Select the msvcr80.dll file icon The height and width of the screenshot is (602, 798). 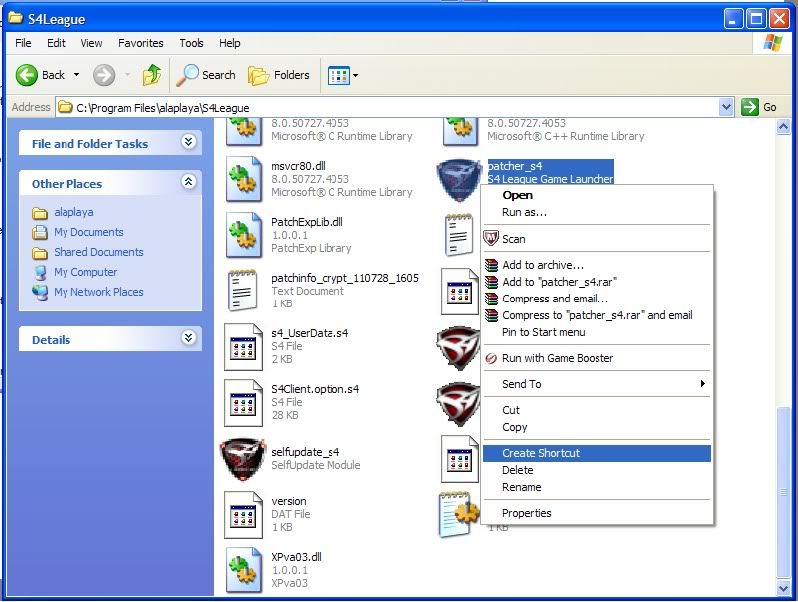[x=244, y=180]
